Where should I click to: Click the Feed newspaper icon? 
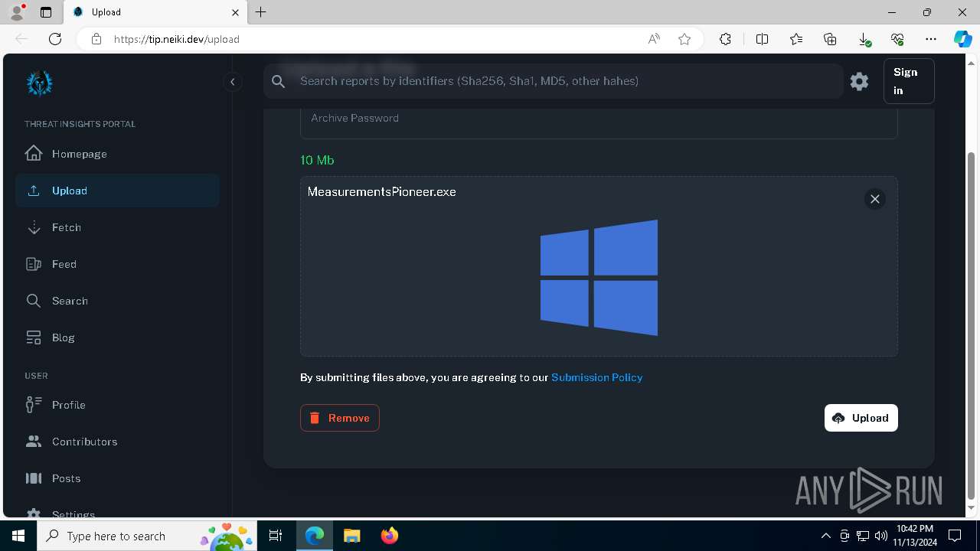click(34, 264)
